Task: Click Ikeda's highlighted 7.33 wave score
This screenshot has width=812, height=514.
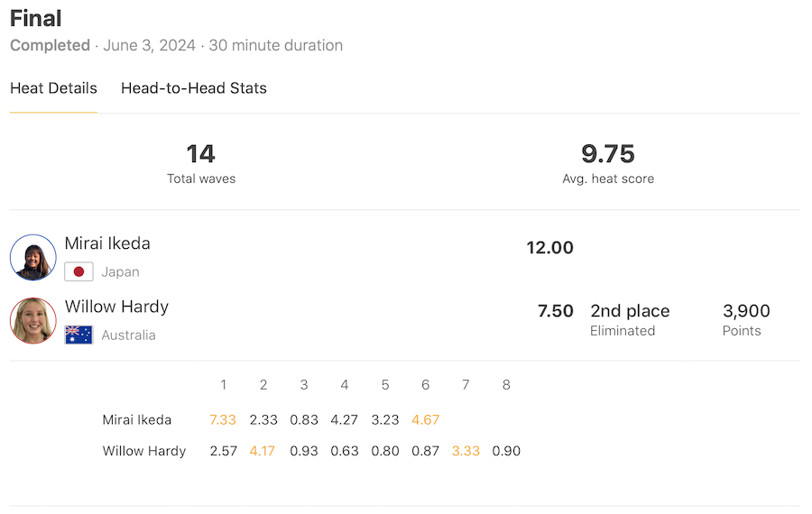Action: tap(223, 419)
